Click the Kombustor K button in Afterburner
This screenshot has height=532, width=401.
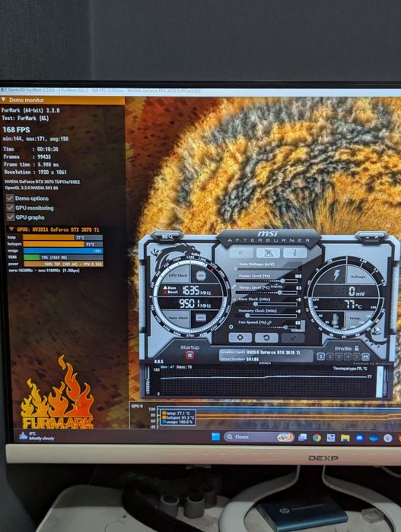click(241, 253)
